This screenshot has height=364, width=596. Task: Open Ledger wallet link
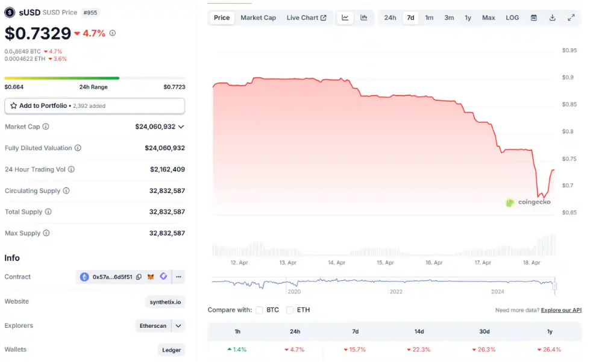[171, 350]
